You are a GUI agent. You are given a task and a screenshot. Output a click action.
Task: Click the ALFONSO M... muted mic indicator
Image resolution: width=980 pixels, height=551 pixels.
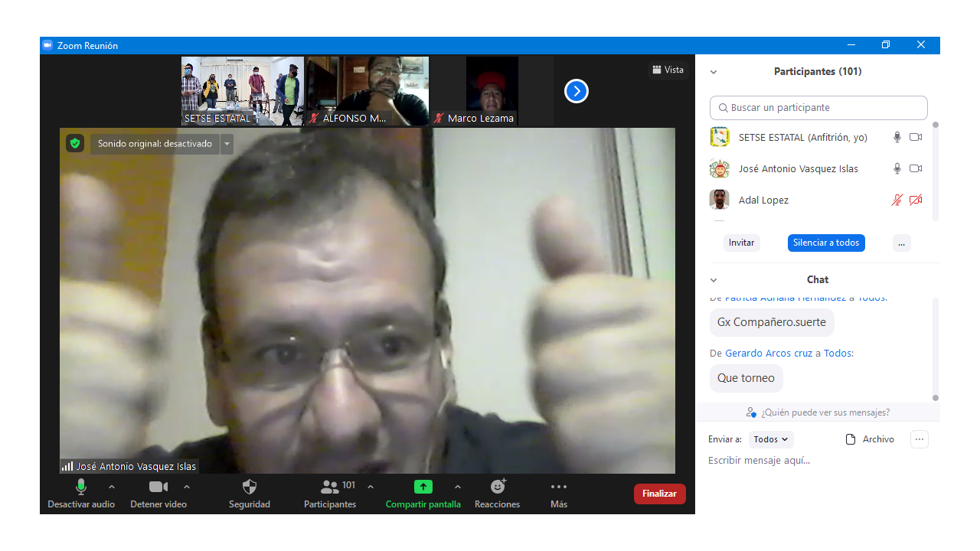(314, 119)
